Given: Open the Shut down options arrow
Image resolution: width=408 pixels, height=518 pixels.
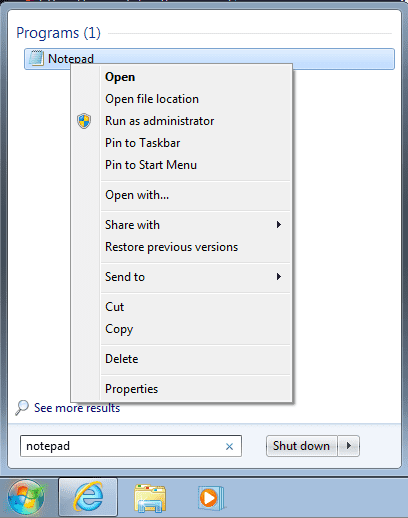Looking at the screenshot, I should pyautogui.click(x=349, y=446).
